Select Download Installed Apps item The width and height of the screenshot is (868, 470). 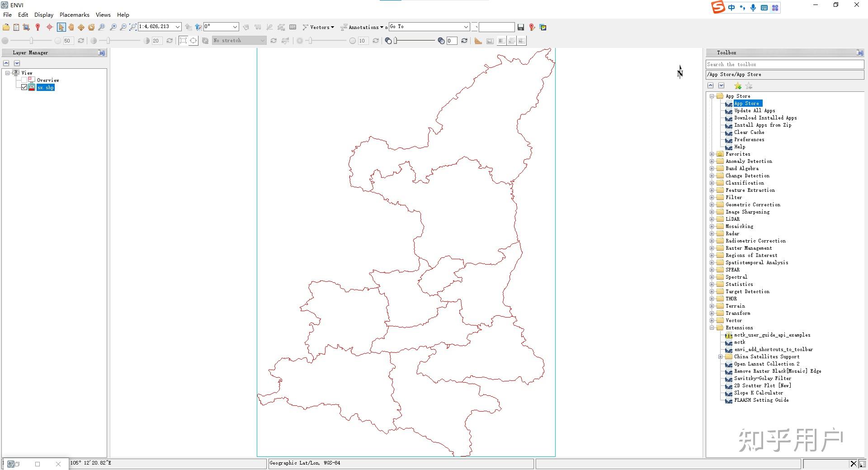[765, 118]
